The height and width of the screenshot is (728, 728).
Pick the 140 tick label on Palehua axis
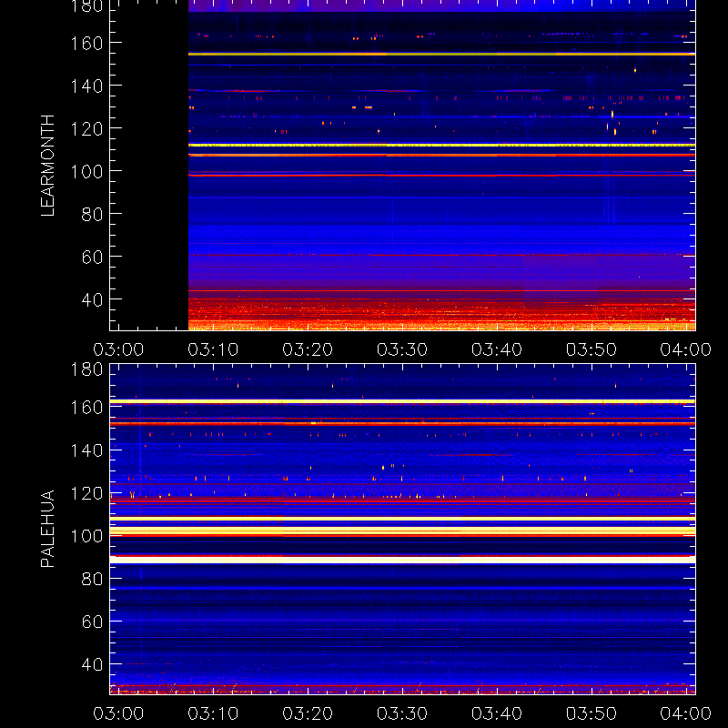86,450
